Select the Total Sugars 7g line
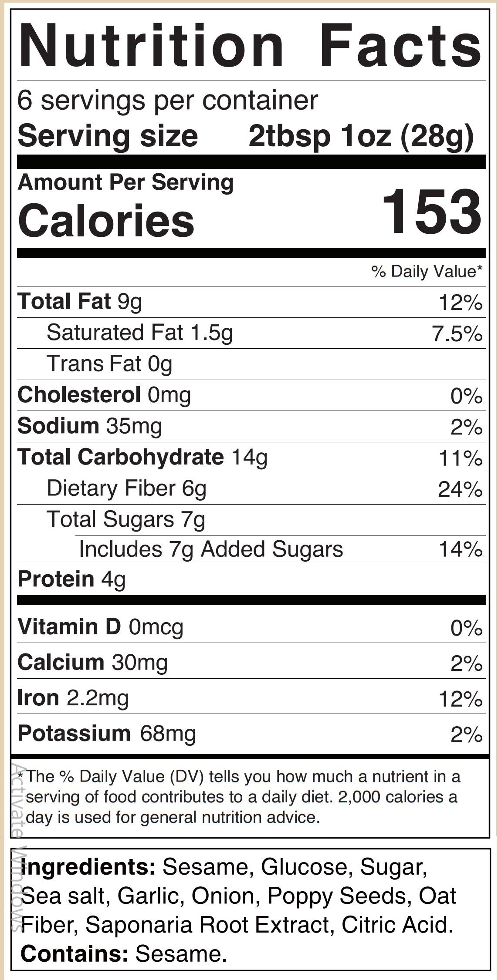This screenshot has width=498, height=980. 125,520
